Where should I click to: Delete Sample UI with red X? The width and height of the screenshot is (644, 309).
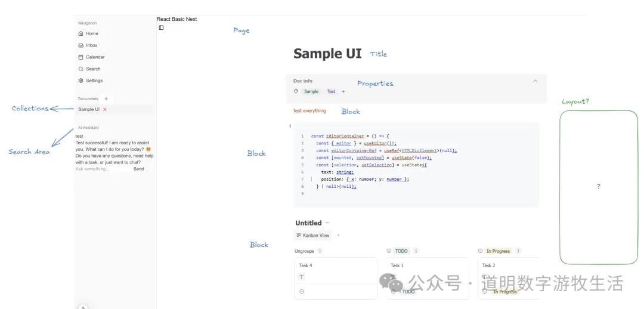click(105, 110)
